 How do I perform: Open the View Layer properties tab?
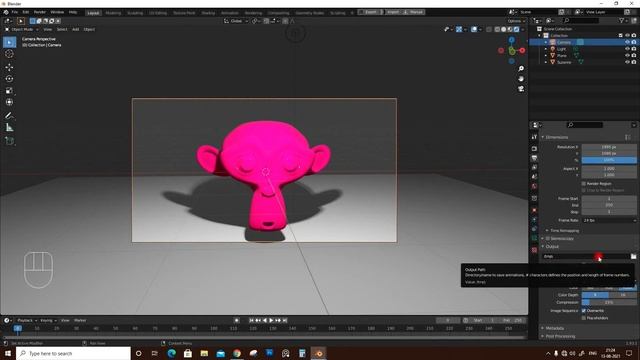(x=534, y=167)
